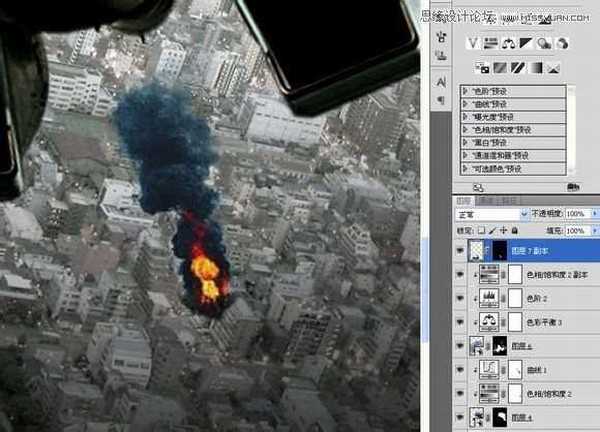Open the blend mode dropdown showing 正常
The width and height of the screenshot is (600, 432).
click(x=492, y=214)
